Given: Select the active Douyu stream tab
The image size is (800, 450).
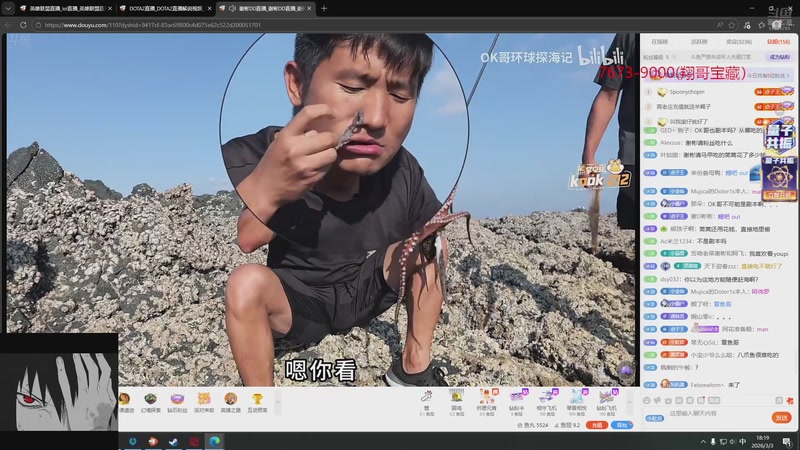Looking at the screenshot, I should tap(265, 8).
